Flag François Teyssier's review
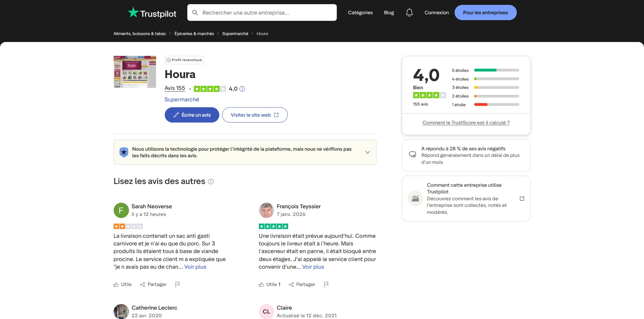Viewport: 644px width, 319px height. (326, 284)
